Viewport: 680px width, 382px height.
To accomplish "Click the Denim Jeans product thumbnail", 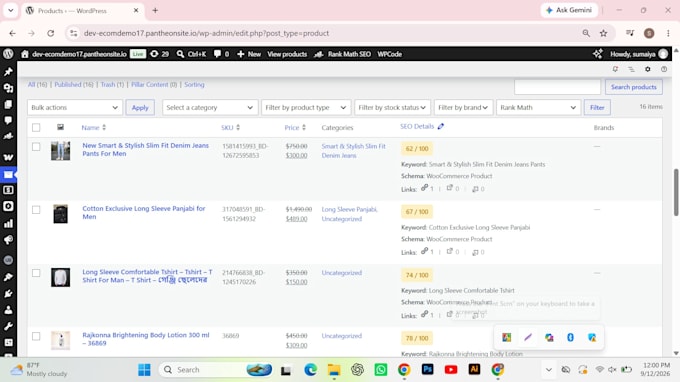I will point(60,151).
